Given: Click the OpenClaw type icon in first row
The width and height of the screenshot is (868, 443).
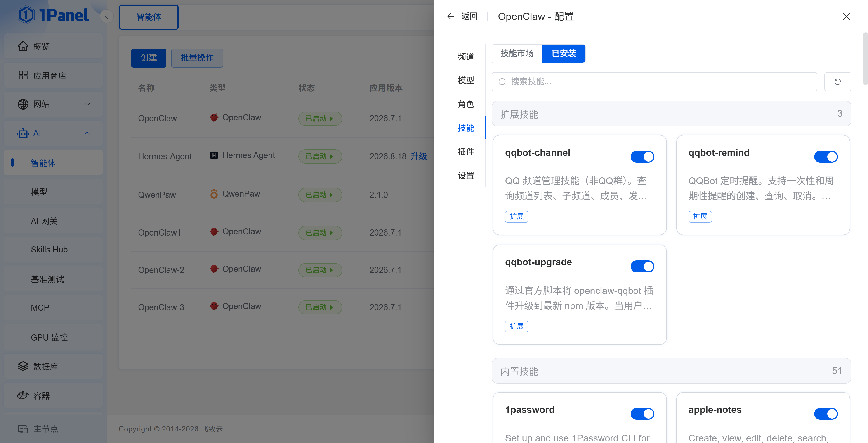Looking at the screenshot, I should (x=214, y=118).
